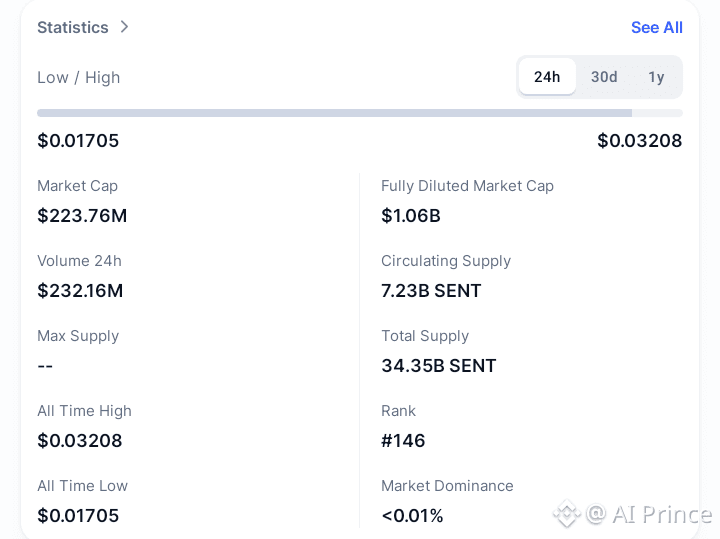Click the Low / High progress bar
The image size is (720, 539).
click(360, 113)
